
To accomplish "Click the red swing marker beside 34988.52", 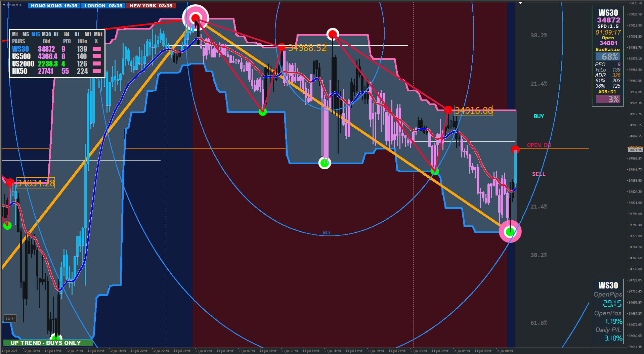I will click(282, 47).
